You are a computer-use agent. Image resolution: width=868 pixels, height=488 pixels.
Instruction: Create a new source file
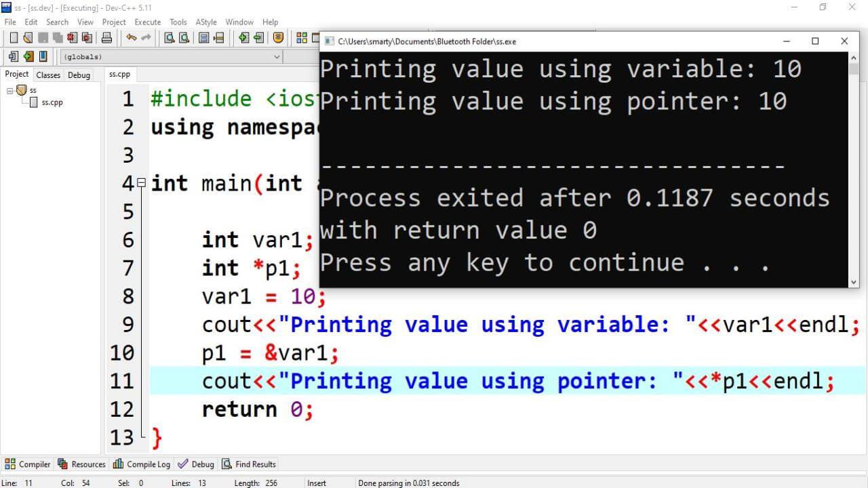pyautogui.click(x=14, y=38)
